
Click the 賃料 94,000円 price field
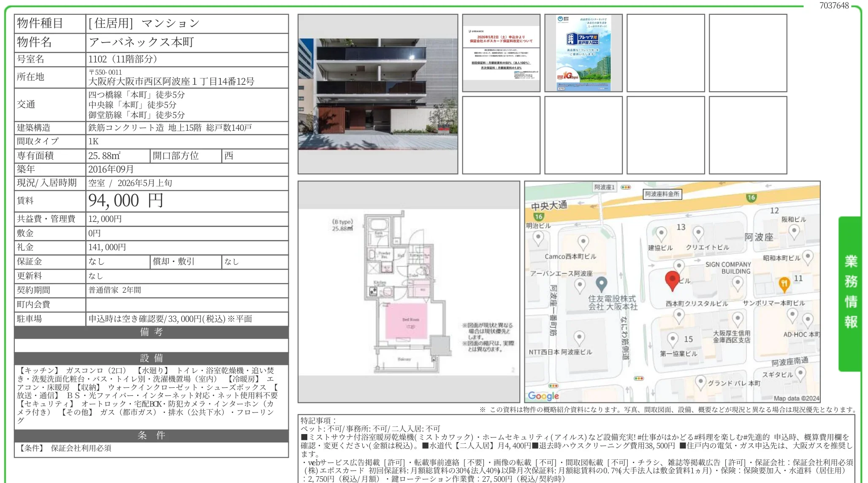point(125,201)
